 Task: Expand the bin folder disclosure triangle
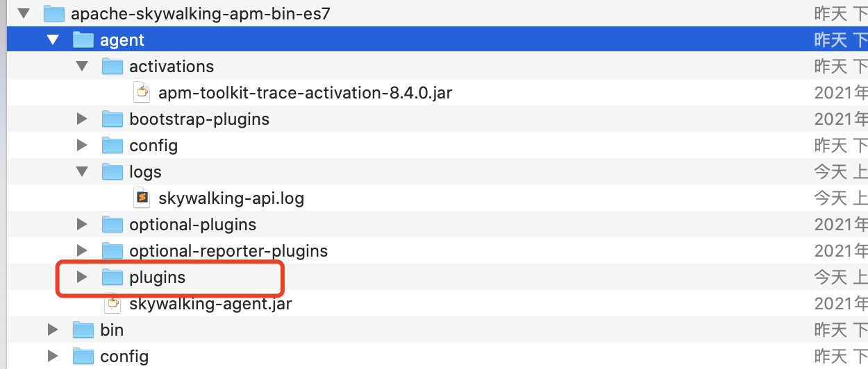click(x=53, y=329)
